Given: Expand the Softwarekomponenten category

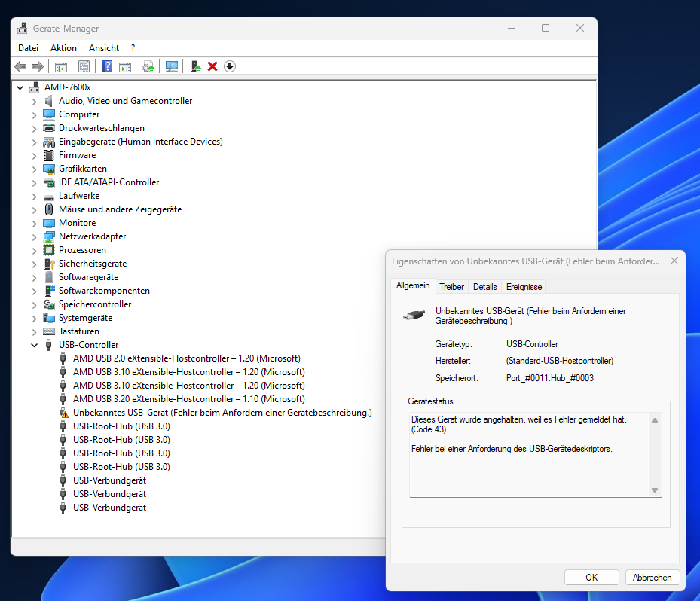Looking at the screenshot, I should (x=34, y=291).
